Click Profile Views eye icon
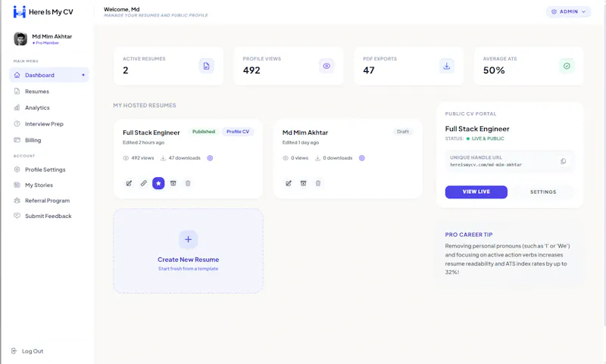This screenshot has width=606, height=364. (326, 66)
